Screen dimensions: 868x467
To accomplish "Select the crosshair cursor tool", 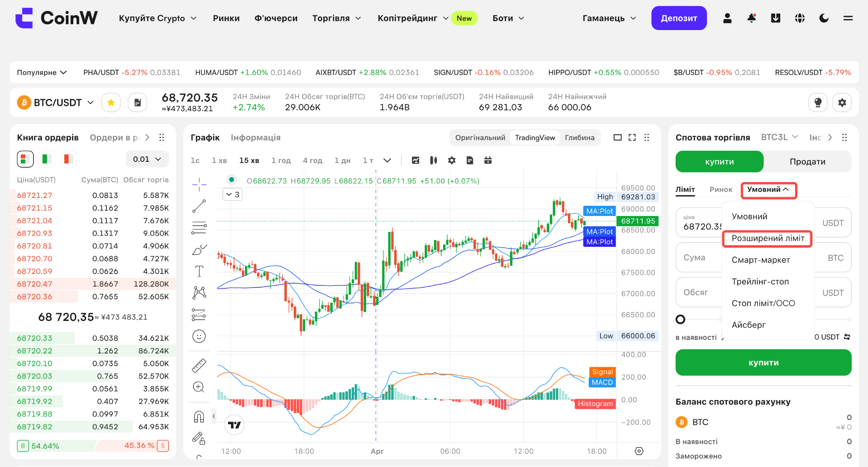I will (199, 184).
